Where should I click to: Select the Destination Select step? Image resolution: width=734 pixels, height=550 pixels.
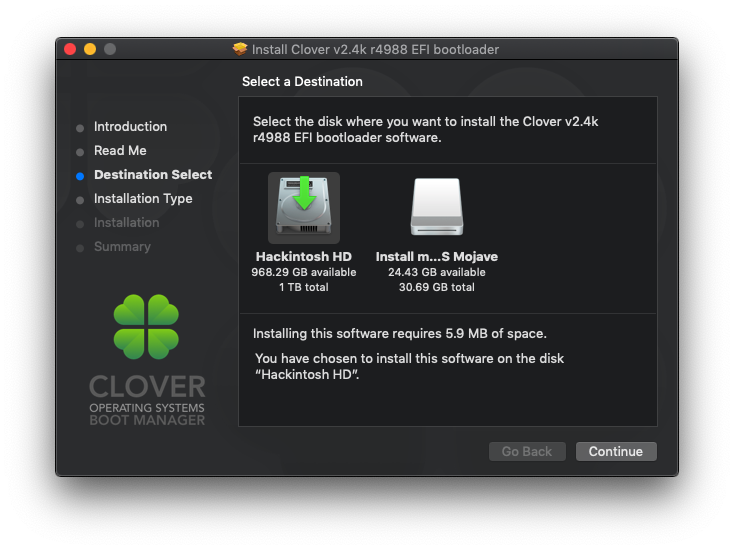pos(153,175)
